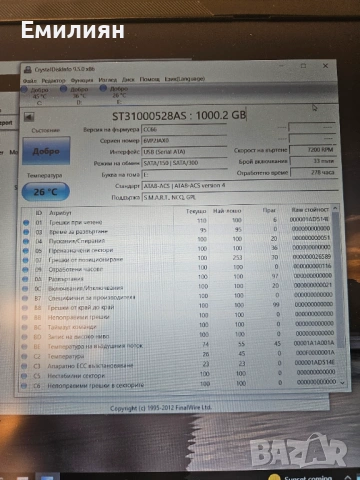Click status dot for attribute 0C

pyautogui.click(x=25, y=289)
